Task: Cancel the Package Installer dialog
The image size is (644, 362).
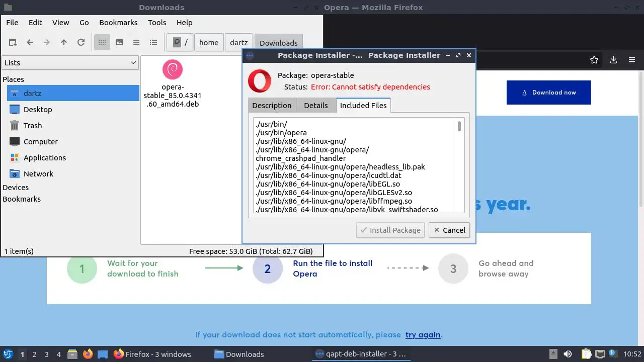Action: (449, 230)
